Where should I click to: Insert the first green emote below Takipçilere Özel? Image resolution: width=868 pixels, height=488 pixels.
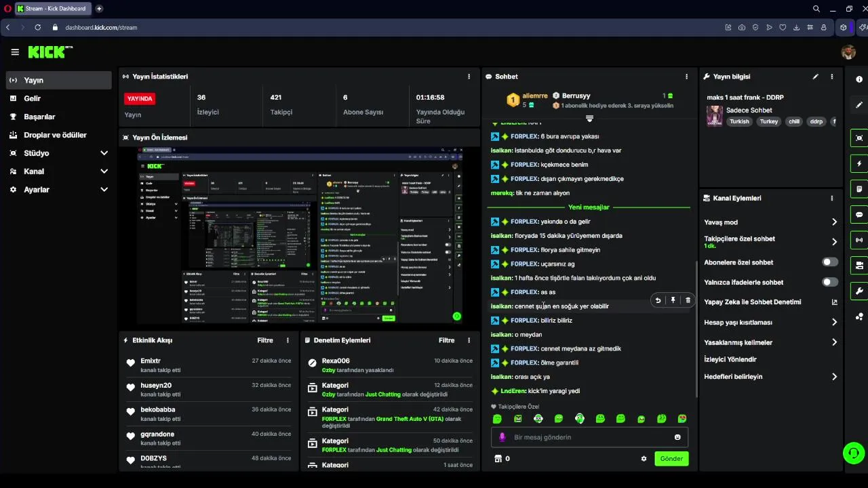click(x=497, y=419)
